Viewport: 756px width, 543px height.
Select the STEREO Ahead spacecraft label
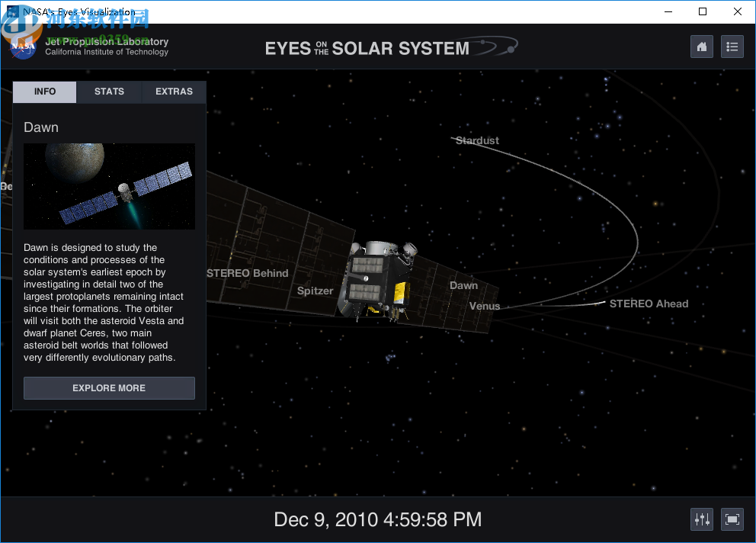[x=649, y=304]
